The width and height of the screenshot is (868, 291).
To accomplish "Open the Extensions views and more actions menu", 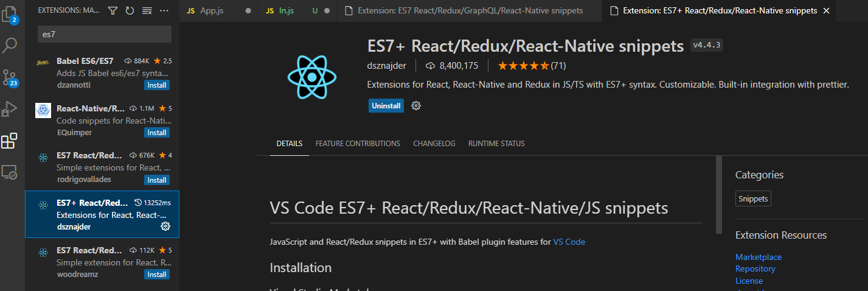I will [x=164, y=10].
